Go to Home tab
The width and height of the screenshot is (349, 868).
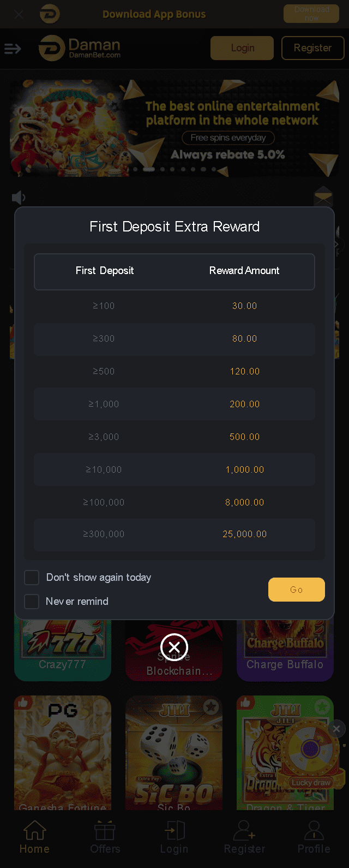click(x=34, y=837)
